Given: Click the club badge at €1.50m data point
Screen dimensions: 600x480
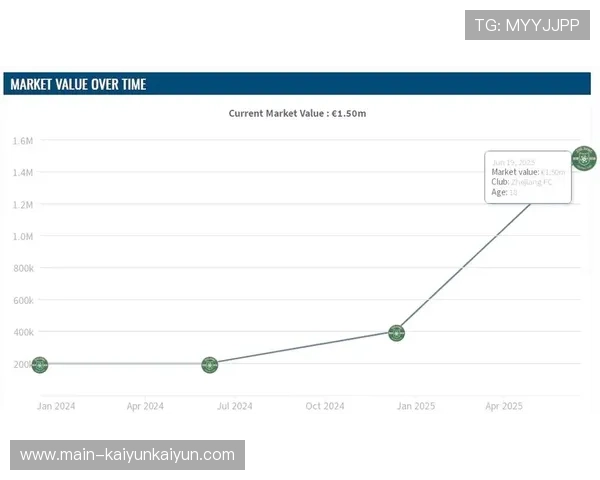Looking at the screenshot, I should click(x=583, y=158).
